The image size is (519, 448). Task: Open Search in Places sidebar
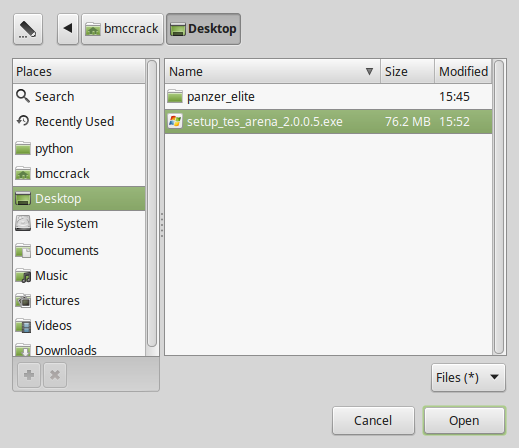point(79,96)
